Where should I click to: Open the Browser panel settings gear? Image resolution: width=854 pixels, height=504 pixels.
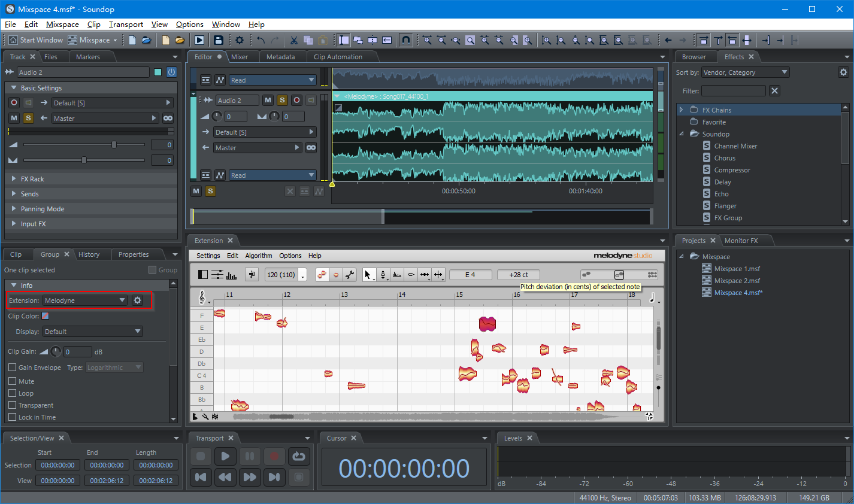point(843,72)
